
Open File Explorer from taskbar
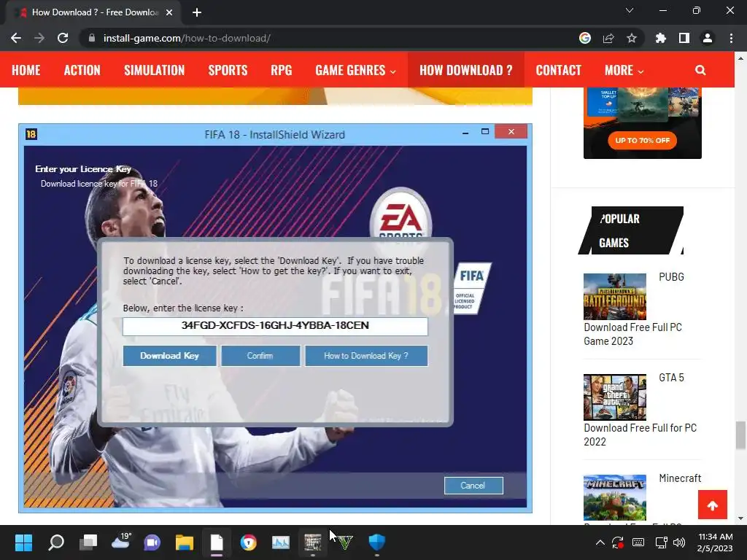[185, 542]
